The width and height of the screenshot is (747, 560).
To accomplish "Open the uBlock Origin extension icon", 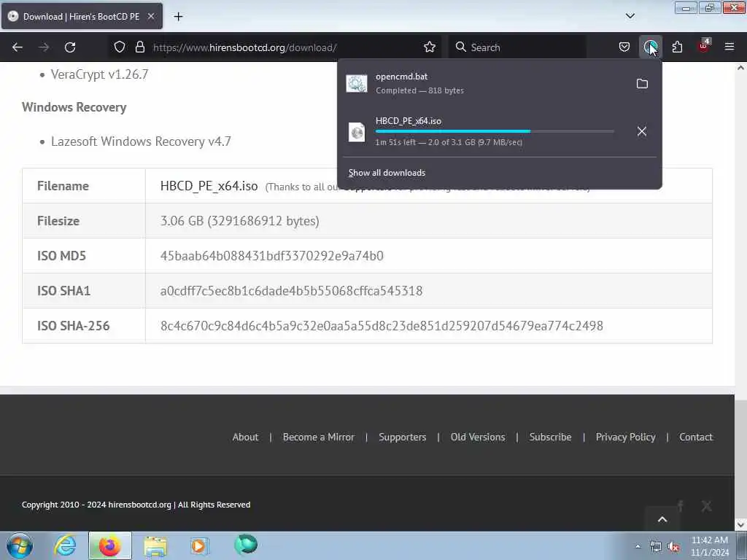I will coord(704,46).
